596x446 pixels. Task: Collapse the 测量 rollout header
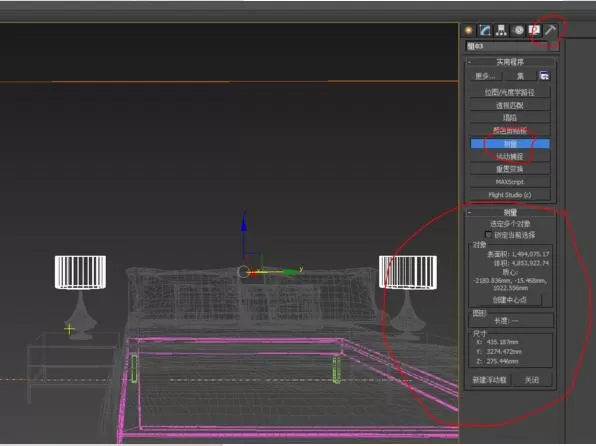tap(510, 212)
